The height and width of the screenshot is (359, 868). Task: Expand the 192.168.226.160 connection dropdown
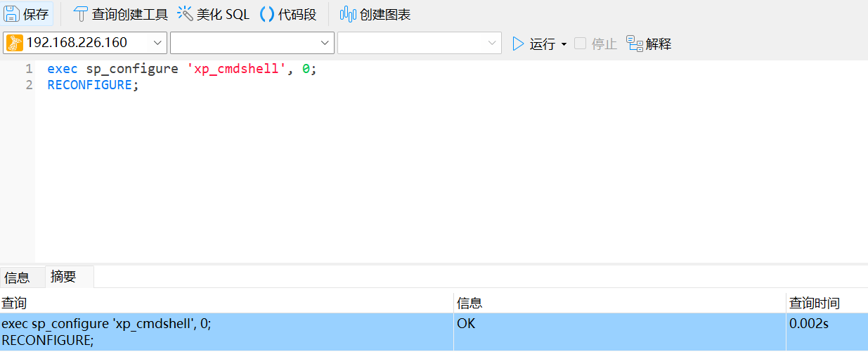tap(157, 43)
